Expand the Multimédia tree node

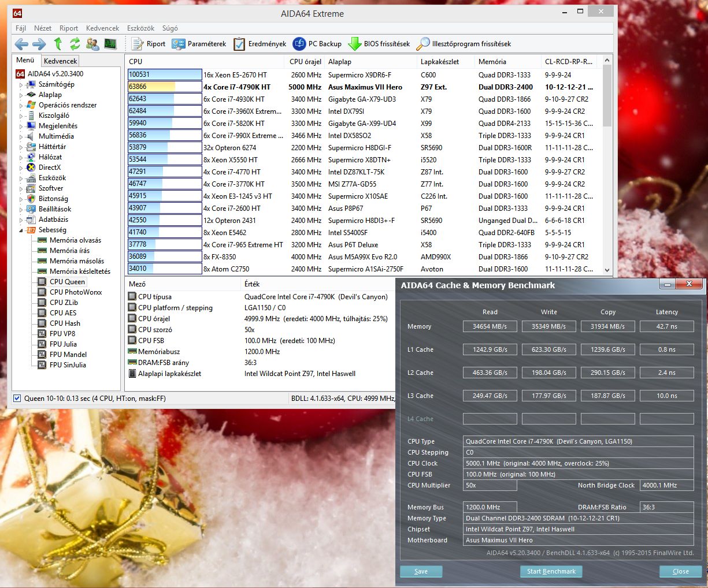click(x=21, y=136)
